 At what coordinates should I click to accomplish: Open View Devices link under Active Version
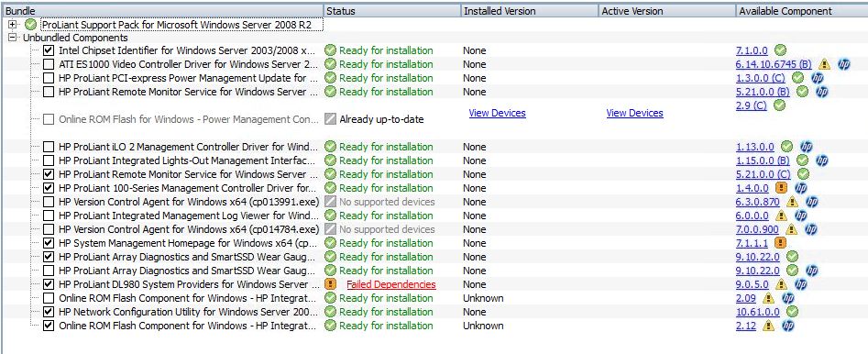634,113
